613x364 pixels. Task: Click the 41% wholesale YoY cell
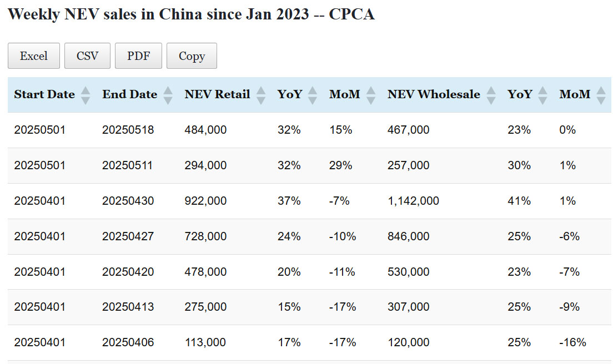pos(519,201)
